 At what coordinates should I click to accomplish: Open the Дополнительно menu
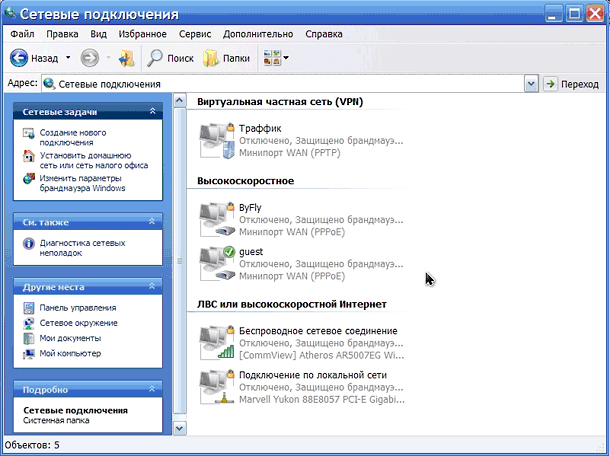click(x=258, y=34)
